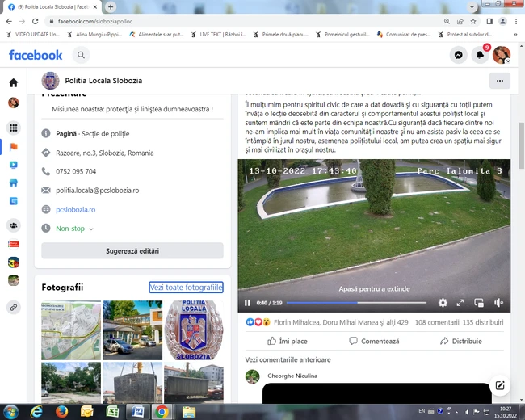Open Comunicat de pres bookmark
This screenshot has width=525, height=420.
pyautogui.click(x=404, y=34)
